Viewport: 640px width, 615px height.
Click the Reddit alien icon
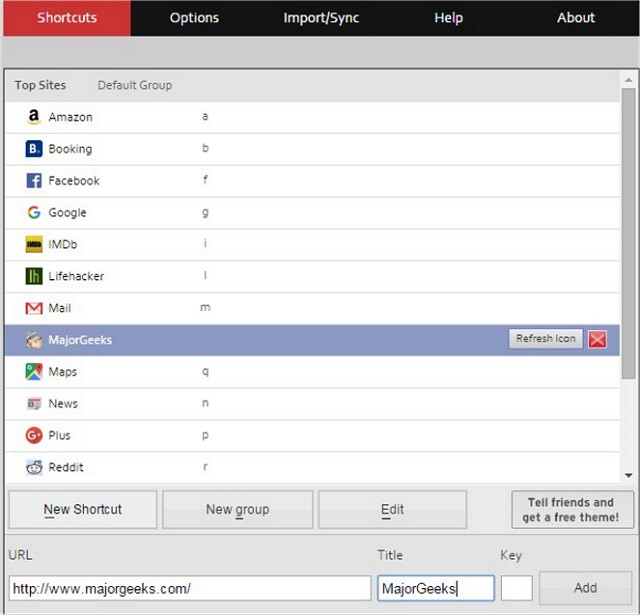click(x=34, y=467)
